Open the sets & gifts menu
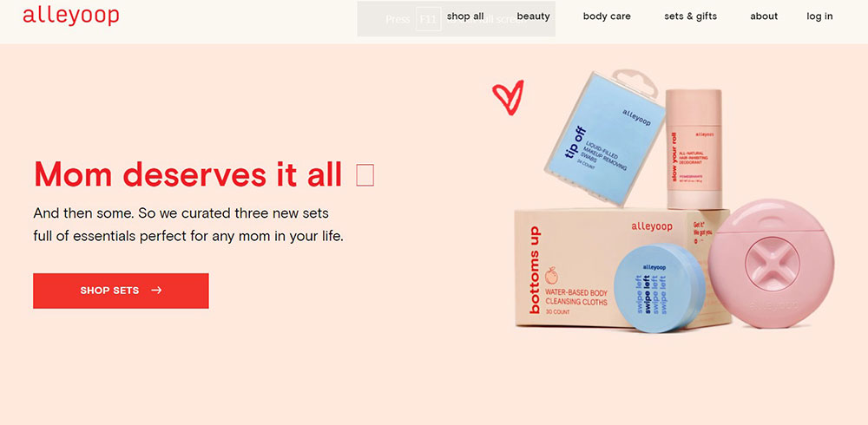This screenshot has height=425, width=868. pyautogui.click(x=690, y=16)
